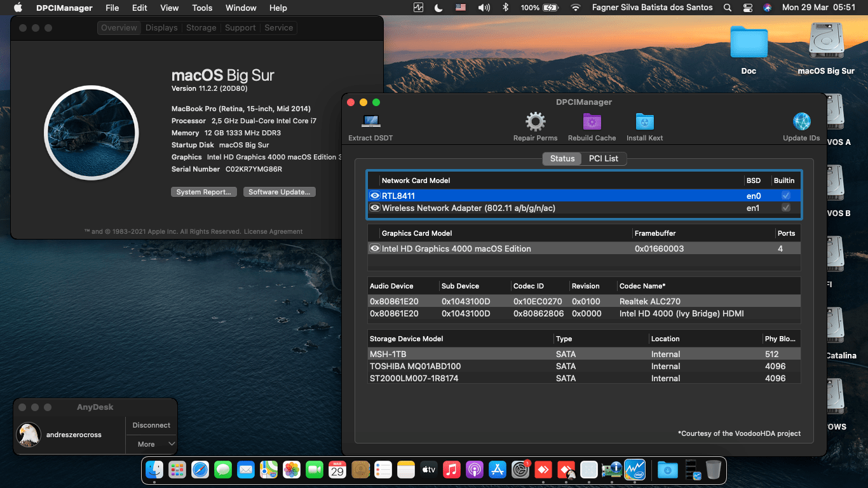The height and width of the screenshot is (488, 868).
Task: Click the andreszerocross eagle avatar in AnyDesk
Action: tap(29, 435)
